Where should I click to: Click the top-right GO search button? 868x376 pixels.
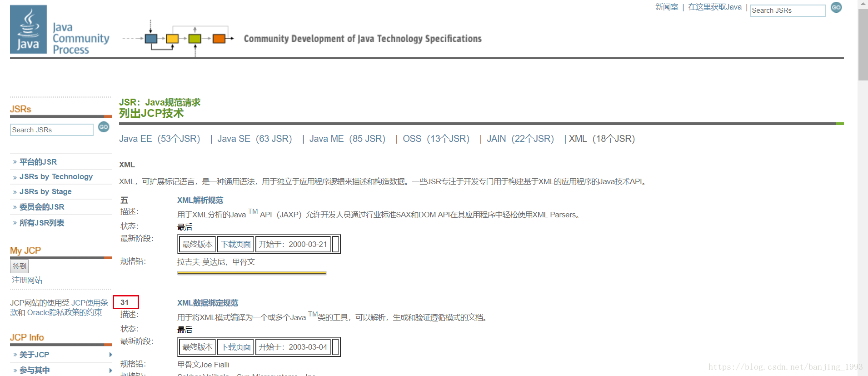(836, 7)
